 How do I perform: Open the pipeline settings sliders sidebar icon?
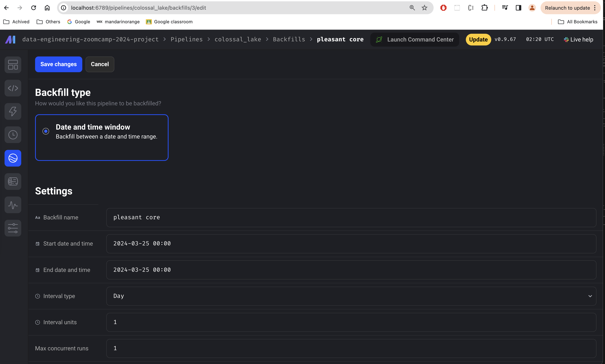pyautogui.click(x=13, y=228)
